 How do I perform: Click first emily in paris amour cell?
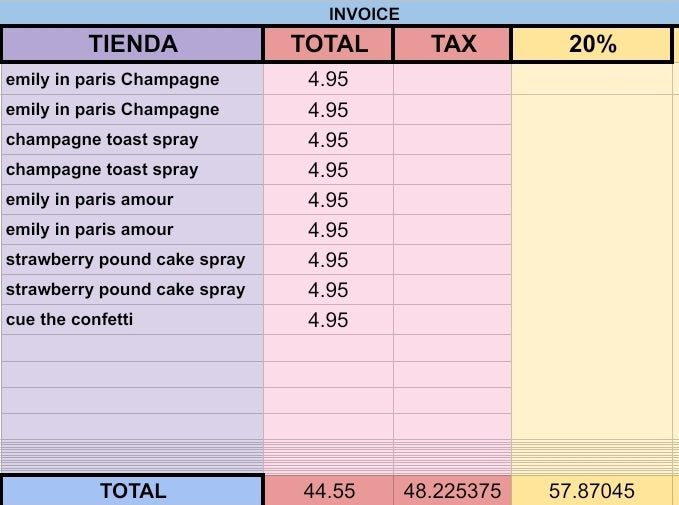tap(132, 199)
